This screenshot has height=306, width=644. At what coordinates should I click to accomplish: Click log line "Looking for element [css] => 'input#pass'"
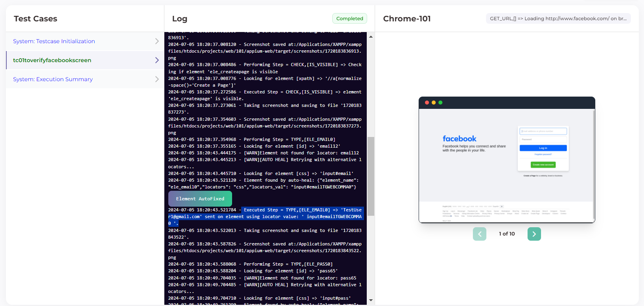click(259, 298)
